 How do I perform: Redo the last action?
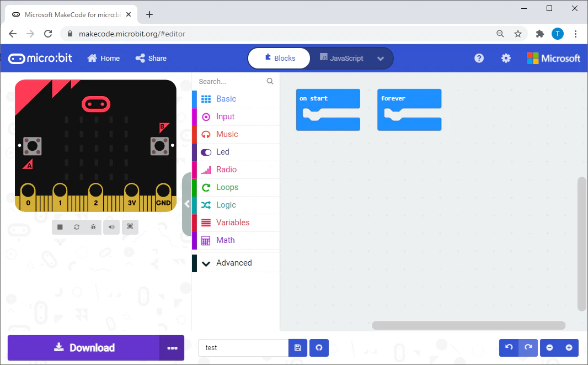click(528, 348)
